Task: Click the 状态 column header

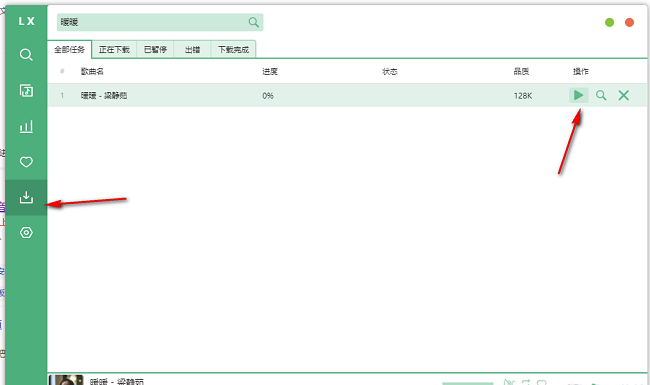Action: click(x=390, y=71)
